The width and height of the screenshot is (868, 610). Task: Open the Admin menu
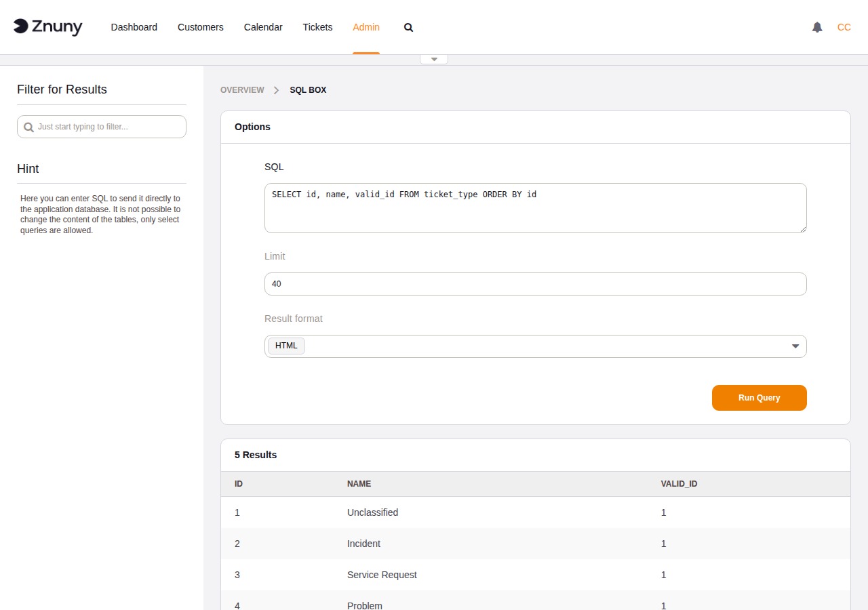point(366,27)
